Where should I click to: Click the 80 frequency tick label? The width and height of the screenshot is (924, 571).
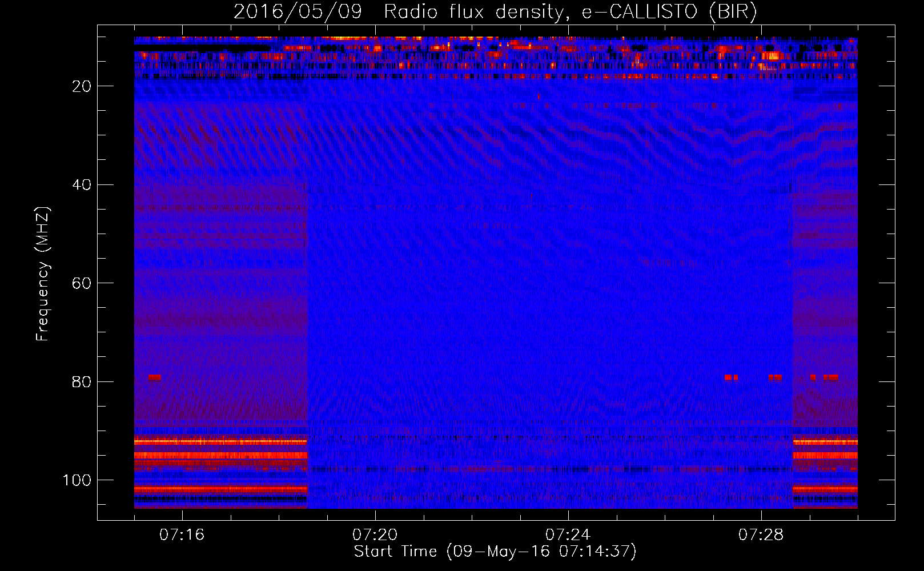(x=82, y=382)
